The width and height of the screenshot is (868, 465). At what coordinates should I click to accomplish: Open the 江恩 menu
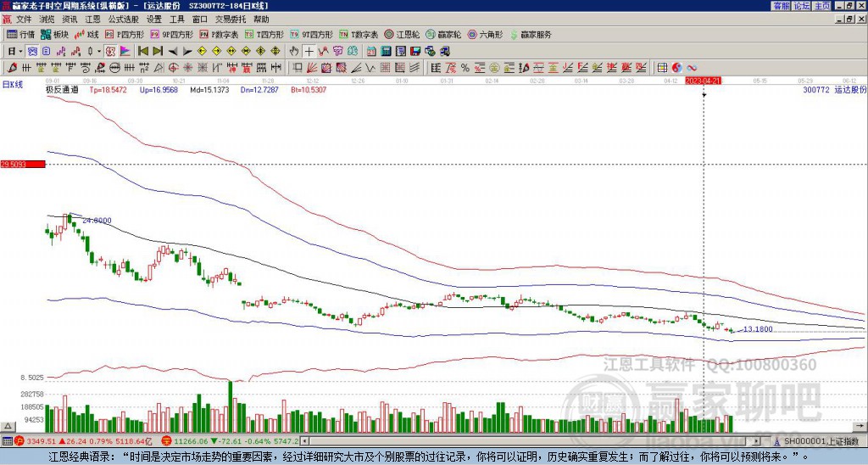(x=92, y=20)
